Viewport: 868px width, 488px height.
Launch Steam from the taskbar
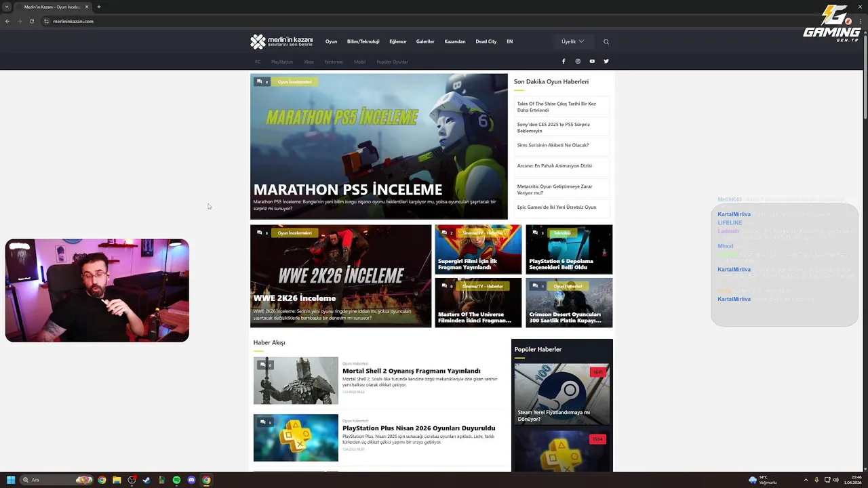point(146,480)
